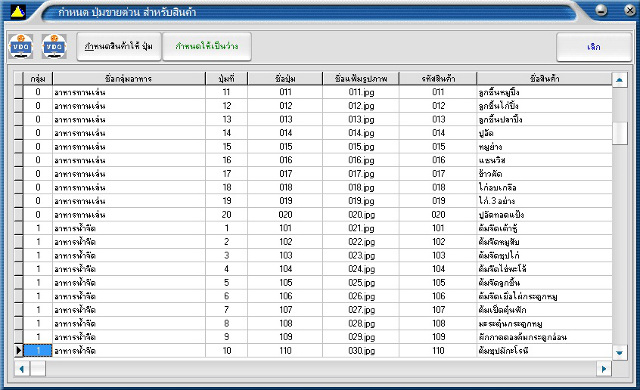Select the row selector for row 020.jpg
The height and width of the screenshot is (390, 640).
[19, 215]
